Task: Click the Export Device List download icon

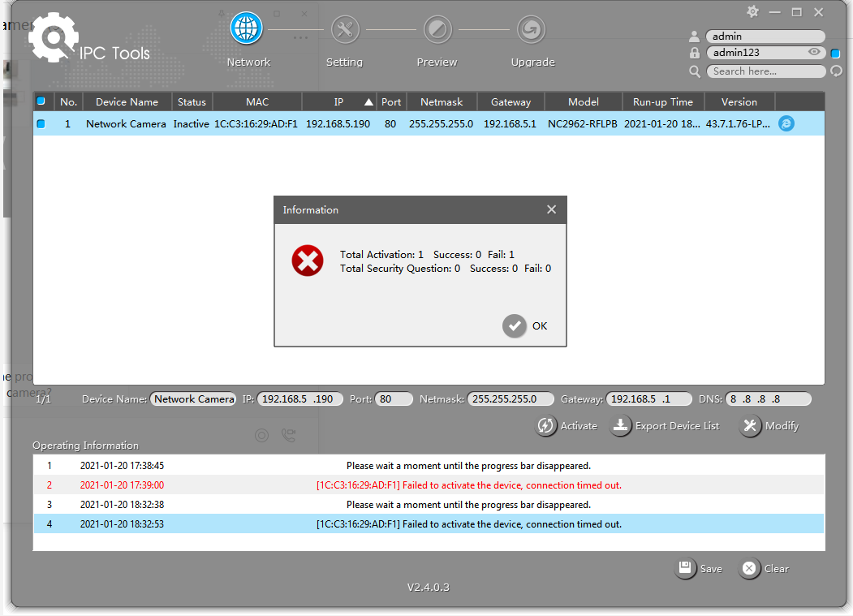Action: click(x=620, y=425)
